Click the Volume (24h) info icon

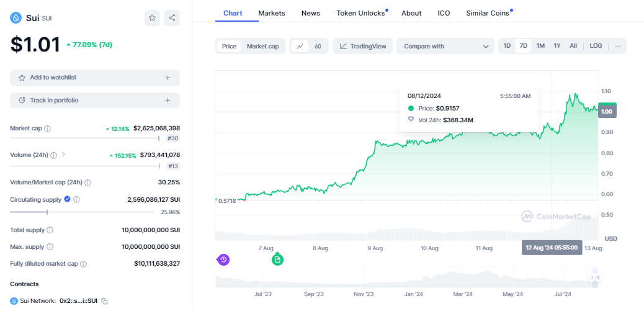(x=53, y=155)
